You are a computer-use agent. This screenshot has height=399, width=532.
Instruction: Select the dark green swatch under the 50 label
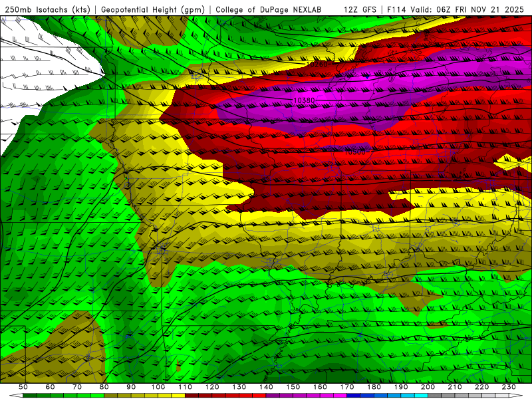tap(30, 396)
